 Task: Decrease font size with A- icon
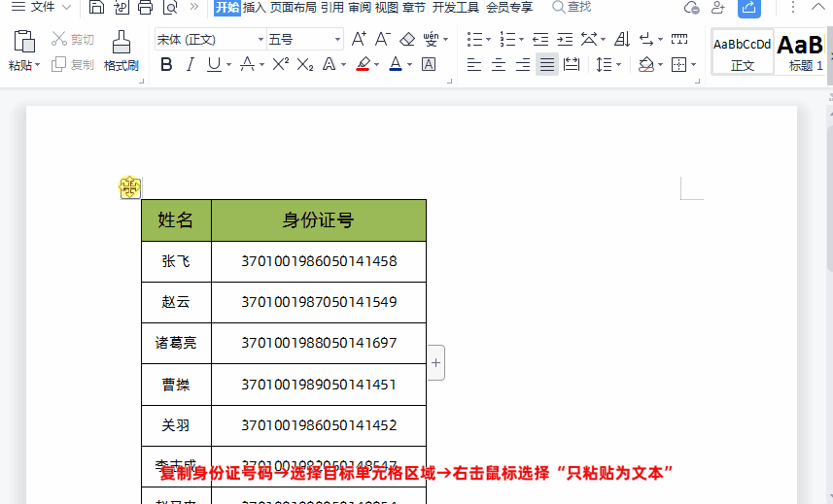[x=383, y=39]
